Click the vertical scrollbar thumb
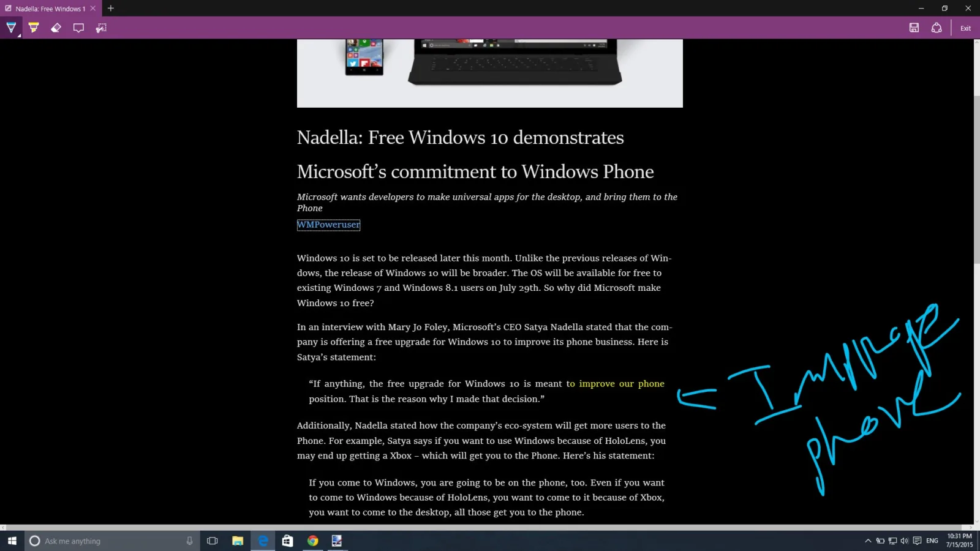The width and height of the screenshot is (980, 551). [976, 180]
